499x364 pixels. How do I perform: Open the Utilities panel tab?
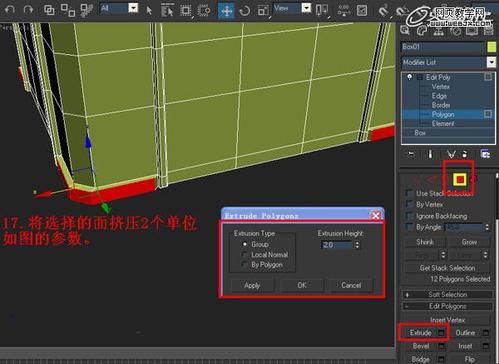coord(488,31)
